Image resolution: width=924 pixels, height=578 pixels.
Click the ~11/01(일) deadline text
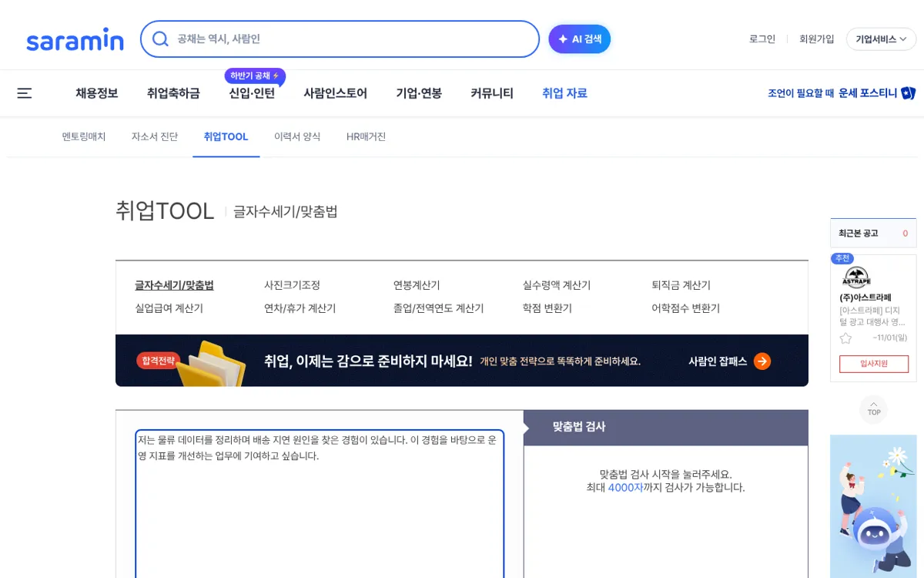click(x=890, y=338)
